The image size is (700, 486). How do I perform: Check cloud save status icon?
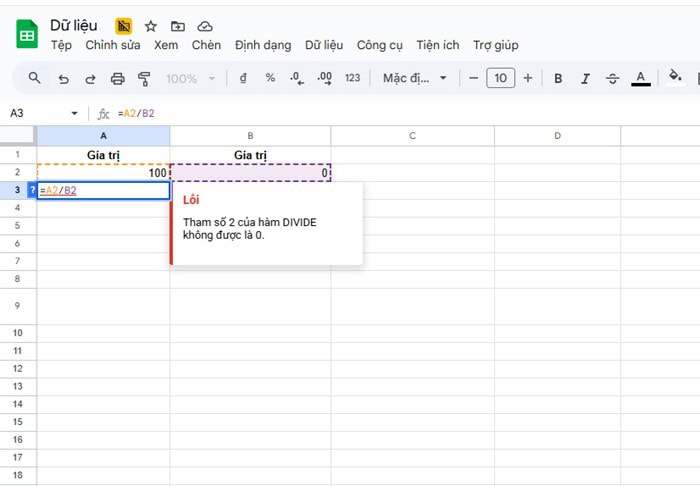(205, 26)
